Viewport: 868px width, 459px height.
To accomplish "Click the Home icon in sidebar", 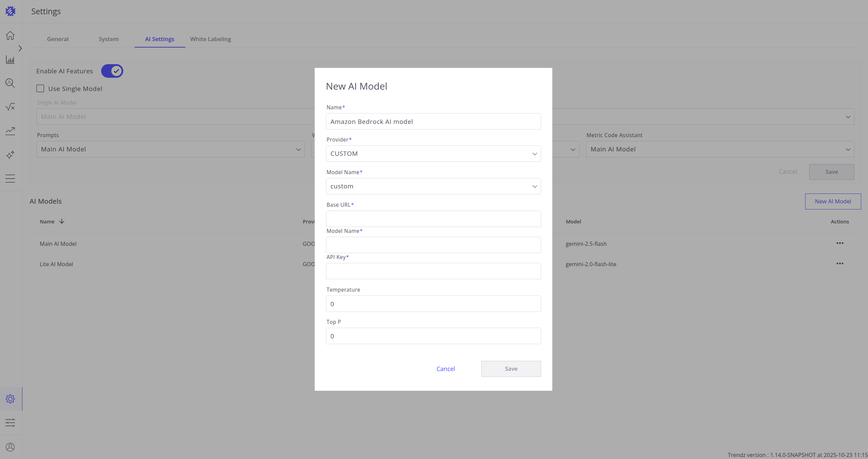I will [x=10, y=35].
